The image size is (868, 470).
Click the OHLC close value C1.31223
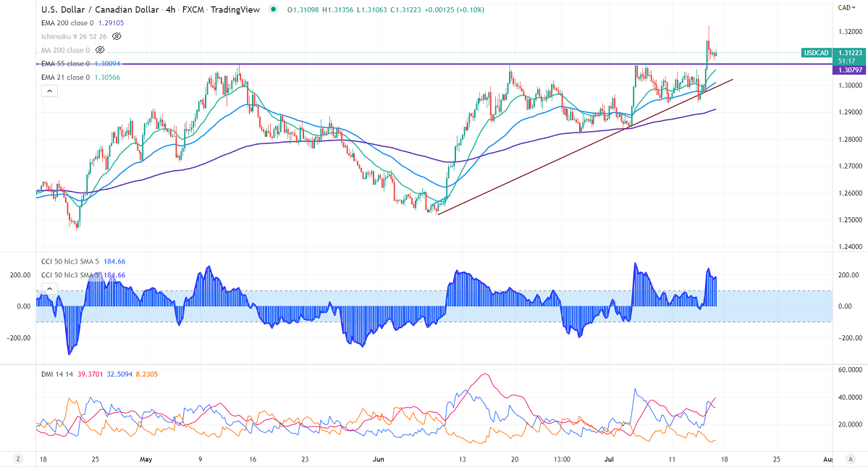click(406, 10)
